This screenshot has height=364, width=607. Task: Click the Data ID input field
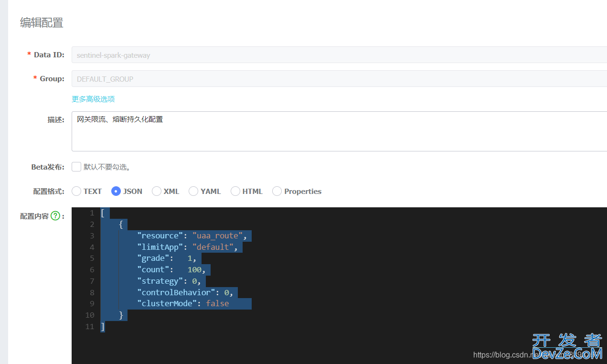(339, 55)
